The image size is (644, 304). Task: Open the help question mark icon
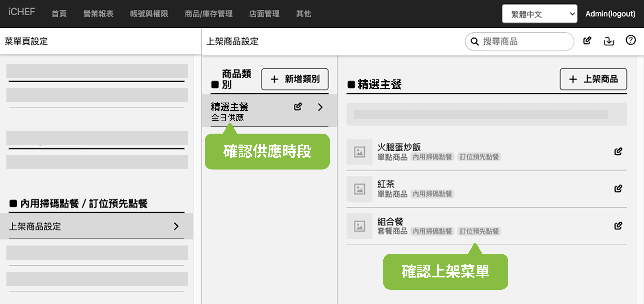tap(630, 40)
